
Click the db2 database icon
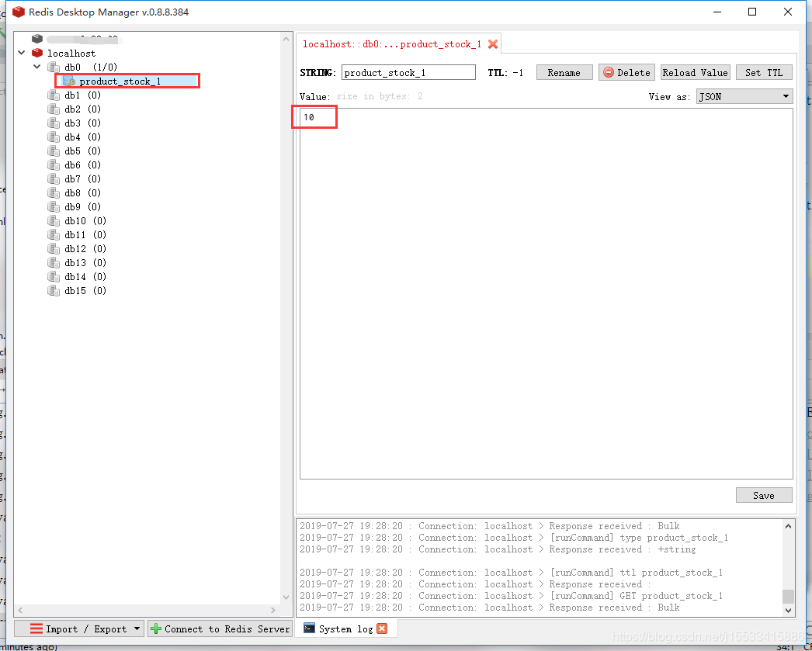pos(54,109)
